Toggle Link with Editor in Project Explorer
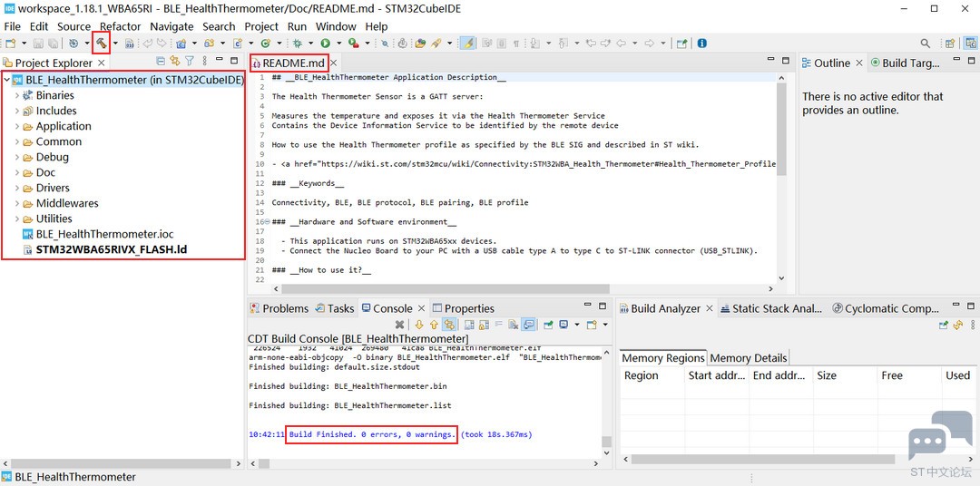Image resolution: width=980 pixels, height=486 pixels. (175, 61)
